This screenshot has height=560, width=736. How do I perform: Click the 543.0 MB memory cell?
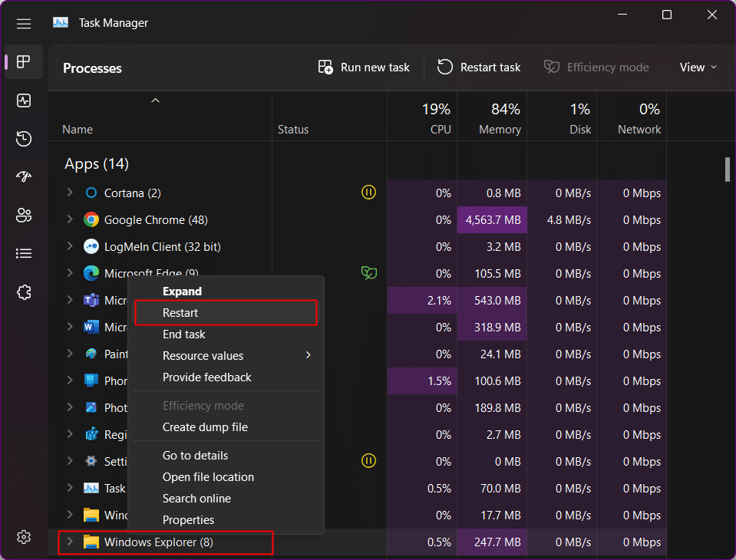(x=492, y=300)
